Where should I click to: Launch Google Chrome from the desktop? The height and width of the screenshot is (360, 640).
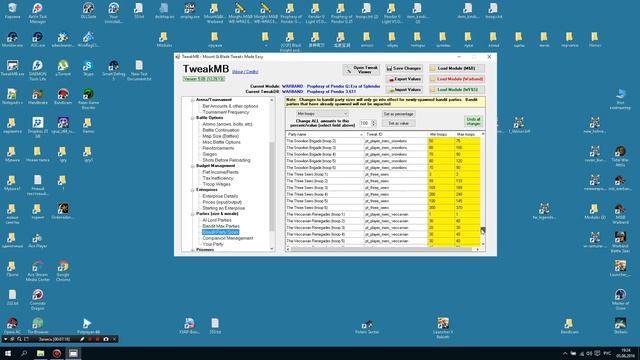click(x=63, y=271)
